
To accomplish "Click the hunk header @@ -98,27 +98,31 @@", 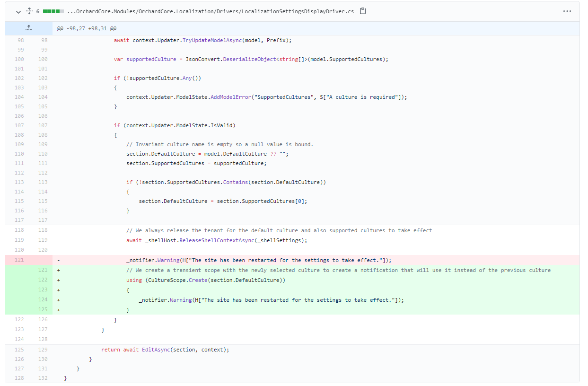I will click(87, 29).
